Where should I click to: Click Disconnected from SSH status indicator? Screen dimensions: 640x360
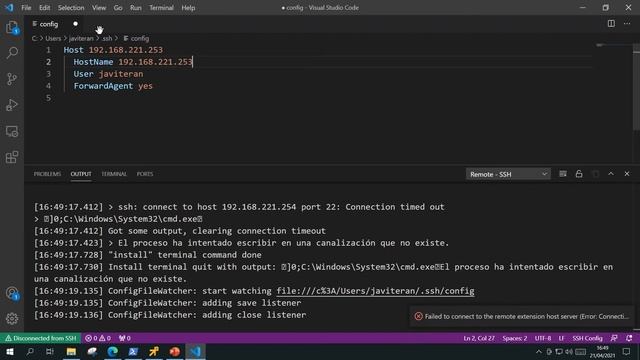(x=40, y=338)
